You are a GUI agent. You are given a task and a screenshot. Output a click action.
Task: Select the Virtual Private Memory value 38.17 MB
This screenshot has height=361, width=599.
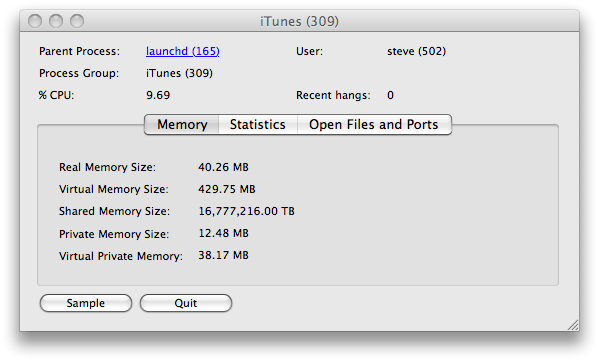tap(223, 255)
